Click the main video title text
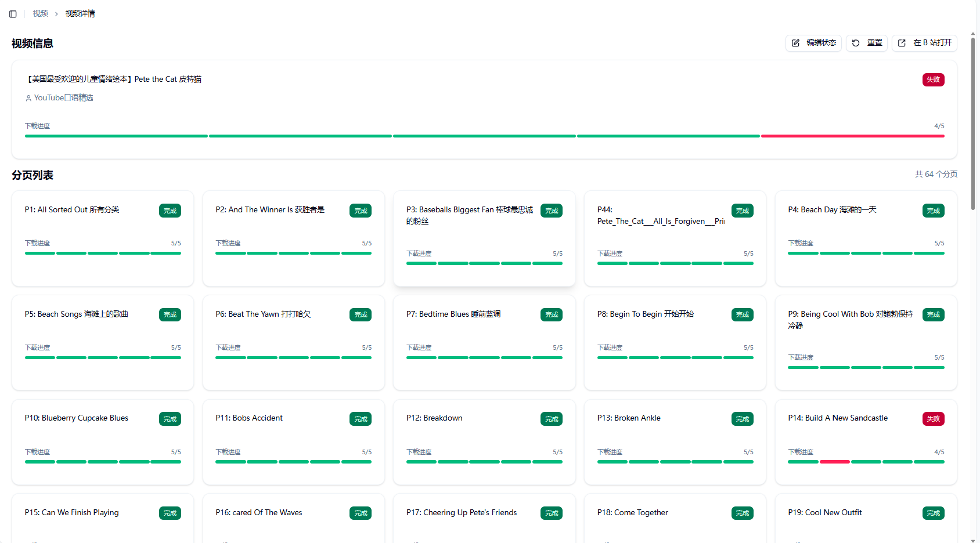This screenshot has width=980, height=543. tap(113, 79)
